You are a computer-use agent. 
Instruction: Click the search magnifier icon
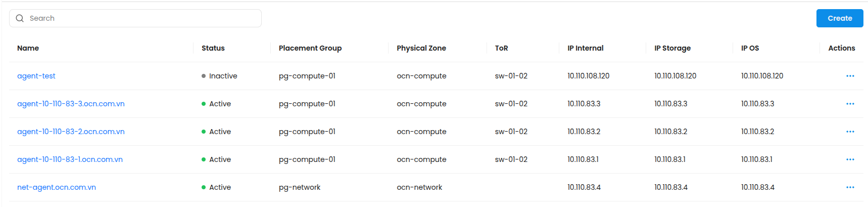pos(20,18)
